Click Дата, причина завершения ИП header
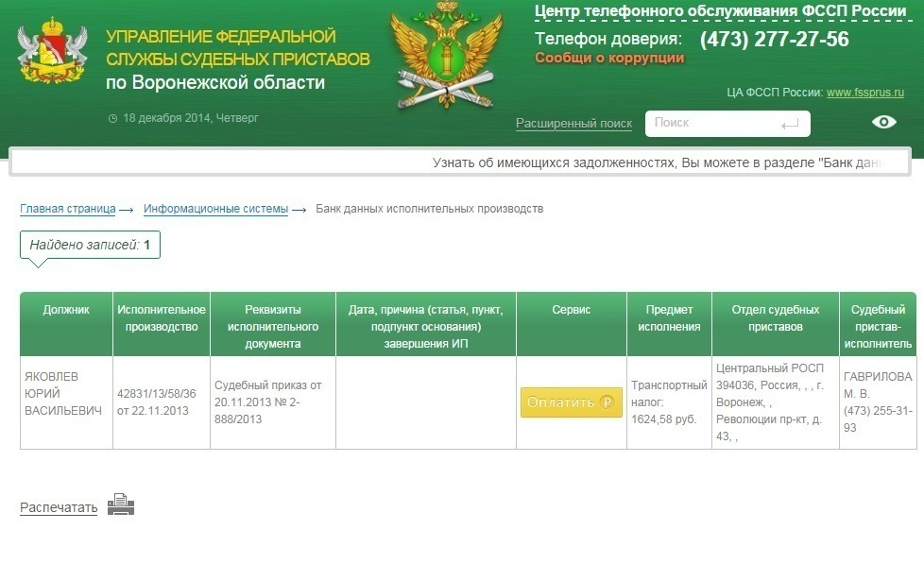This screenshot has height=564, width=924. point(426,323)
